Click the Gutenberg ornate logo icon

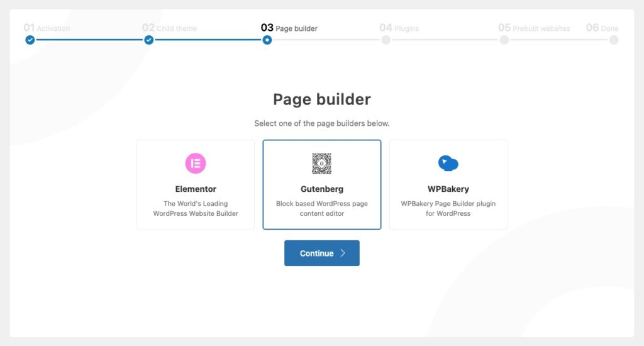coord(321,163)
